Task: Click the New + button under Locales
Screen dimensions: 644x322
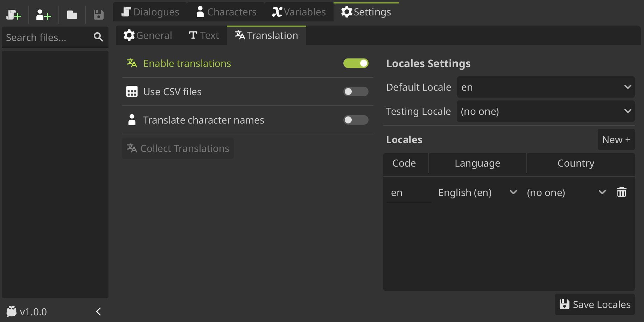Action: click(616, 139)
